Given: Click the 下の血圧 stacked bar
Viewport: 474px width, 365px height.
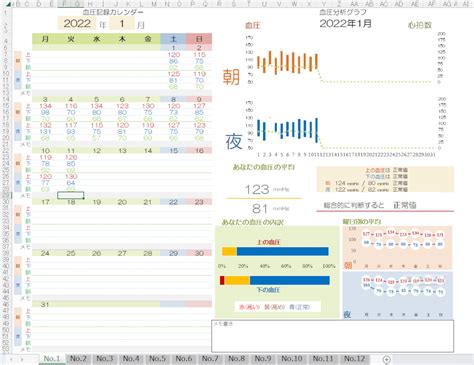Looking at the screenshot, I should pyautogui.click(x=275, y=280).
